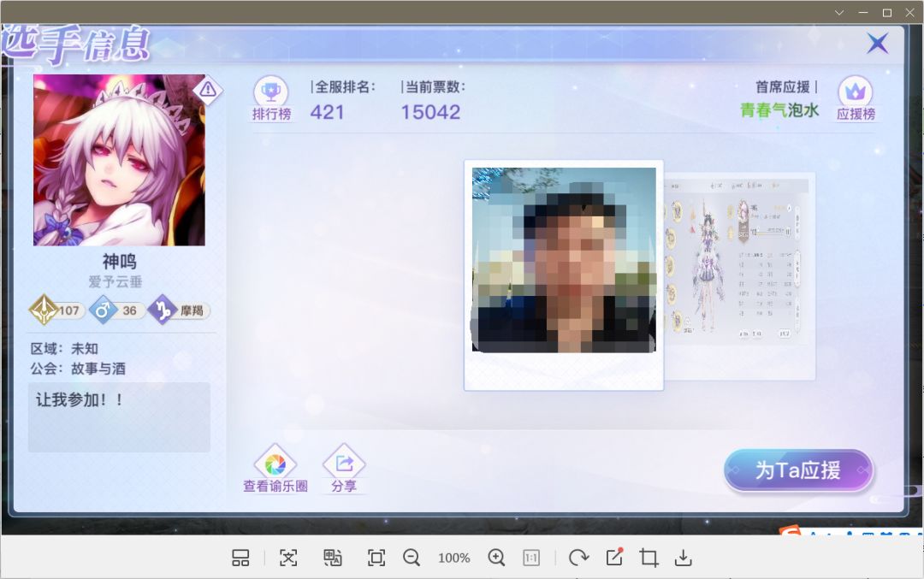Zoom in with the plus magnifier
This screenshot has width=924, height=579.
pos(496,558)
